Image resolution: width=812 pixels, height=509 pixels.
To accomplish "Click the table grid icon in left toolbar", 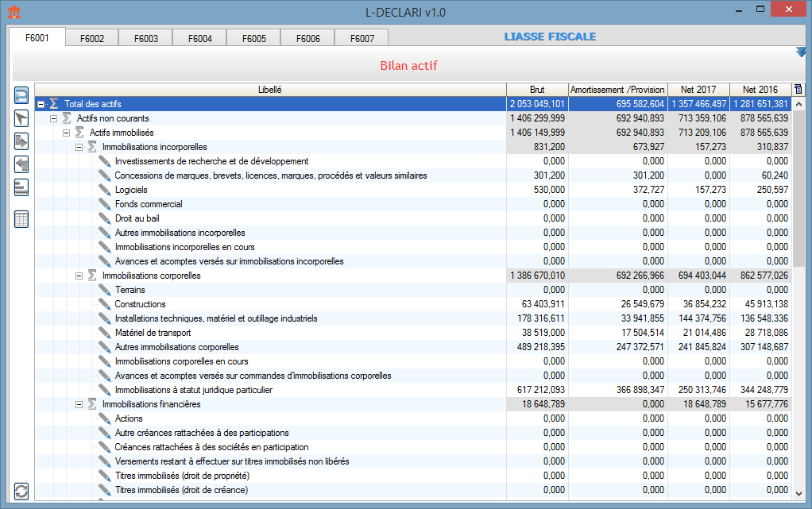I will click(x=21, y=219).
